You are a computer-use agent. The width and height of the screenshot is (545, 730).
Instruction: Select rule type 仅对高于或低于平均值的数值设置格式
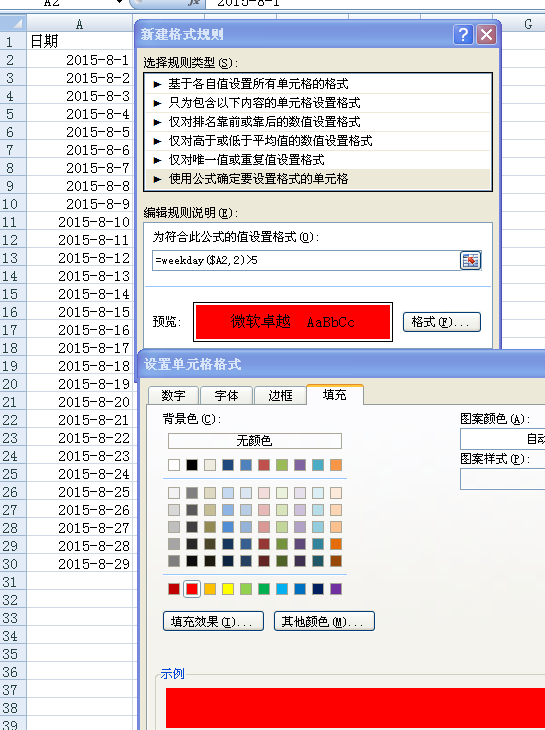pyautogui.click(x=317, y=141)
